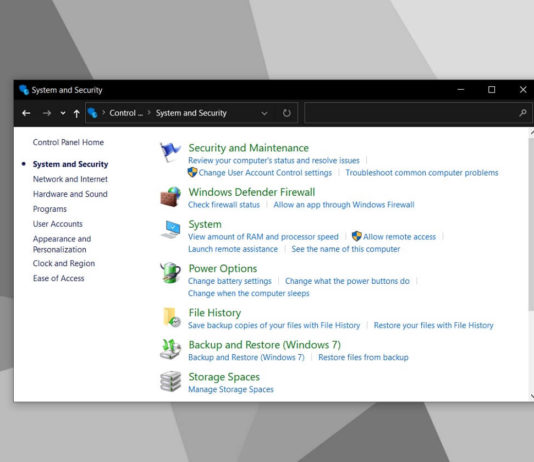The height and width of the screenshot is (462, 534).
Task: Open Troubleshoot common computer problems
Action: click(x=422, y=173)
